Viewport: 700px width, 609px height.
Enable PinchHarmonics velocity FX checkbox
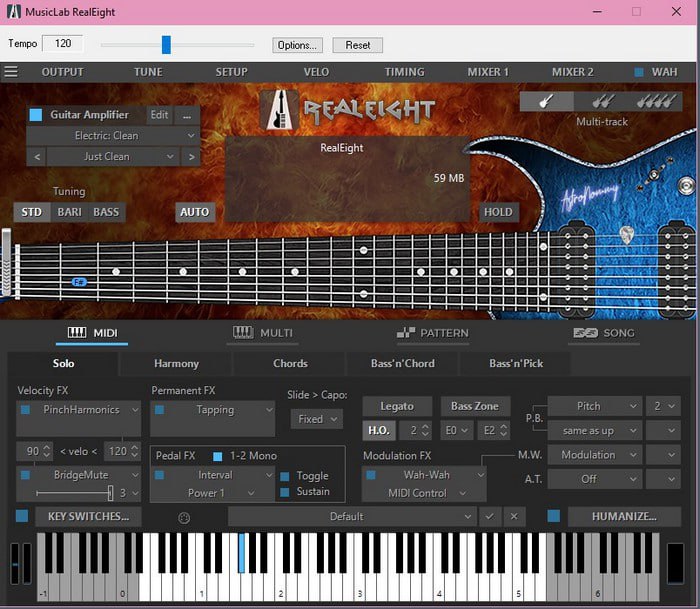25,409
